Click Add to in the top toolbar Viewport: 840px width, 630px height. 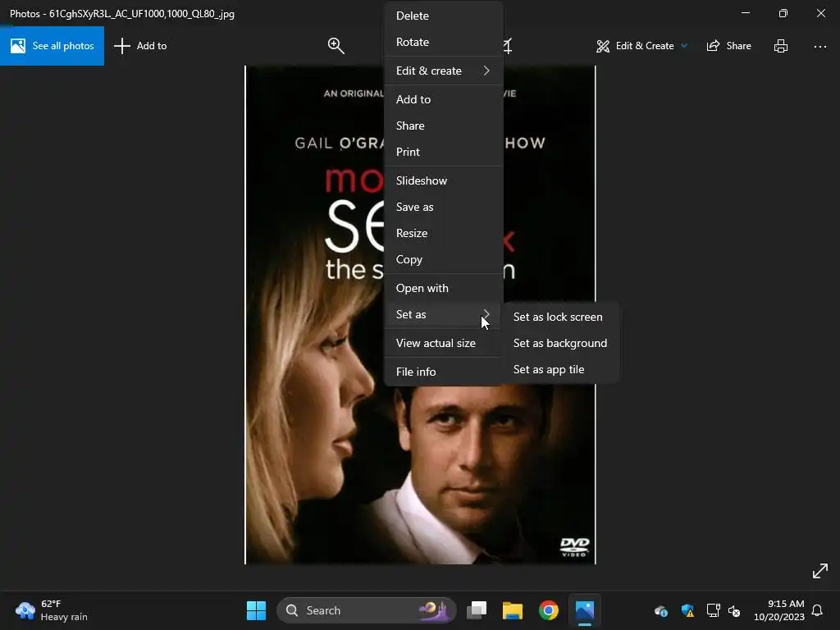click(x=140, y=46)
